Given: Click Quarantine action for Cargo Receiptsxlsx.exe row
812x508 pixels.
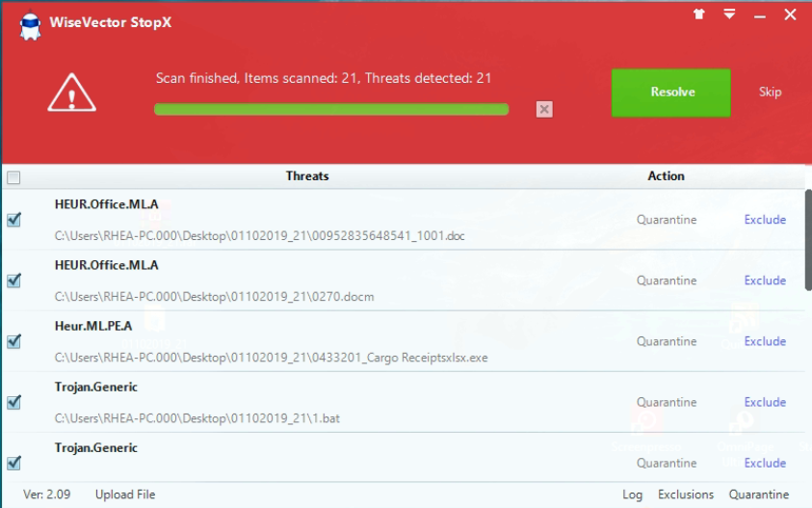Looking at the screenshot, I should tap(667, 341).
